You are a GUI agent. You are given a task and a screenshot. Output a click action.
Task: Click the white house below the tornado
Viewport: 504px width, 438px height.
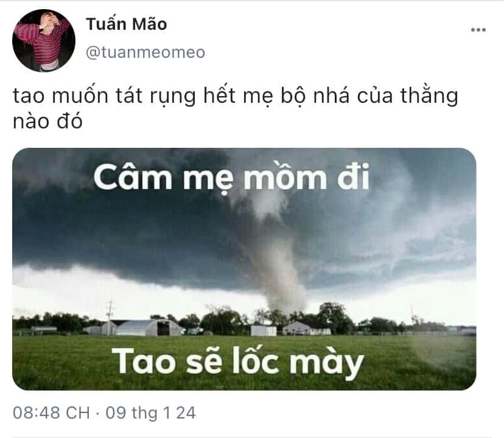click(306, 328)
